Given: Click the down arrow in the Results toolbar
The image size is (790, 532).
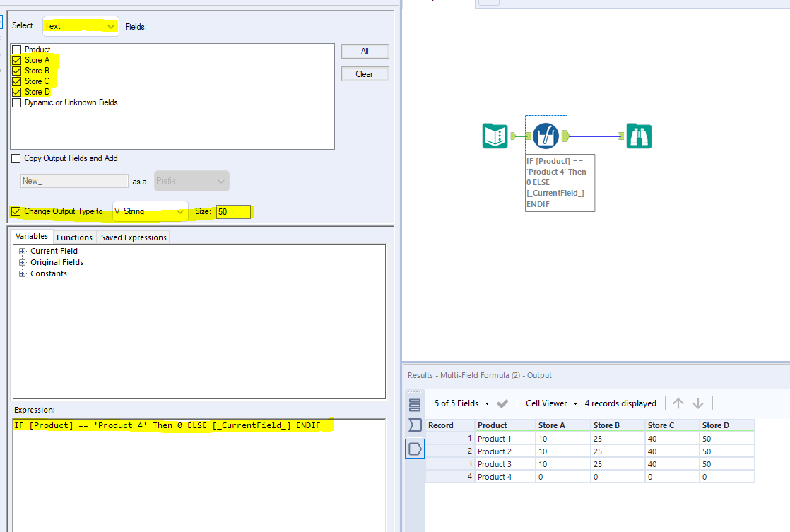Looking at the screenshot, I should (x=698, y=403).
